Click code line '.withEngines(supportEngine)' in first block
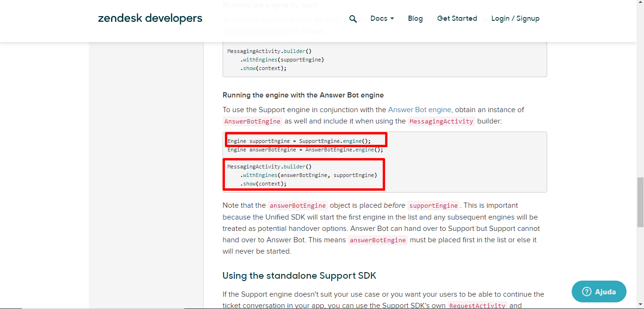 click(282, 60)
